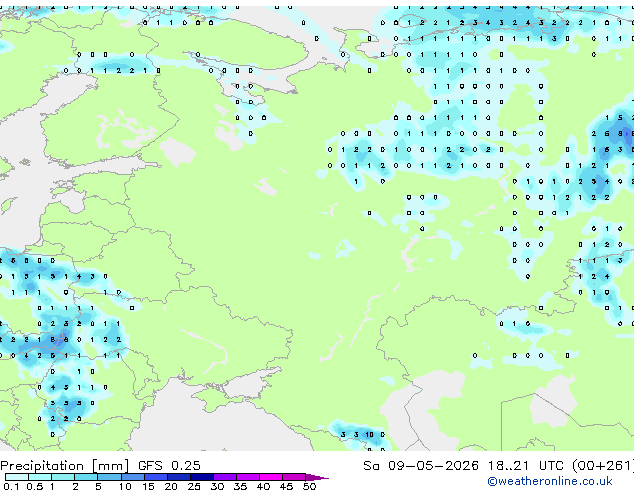The height and width of the screenshot is (490, 634).
Task: Select the 2–5 mm legend color swatch
Action: pyautogui.click(x=86, y=477)
